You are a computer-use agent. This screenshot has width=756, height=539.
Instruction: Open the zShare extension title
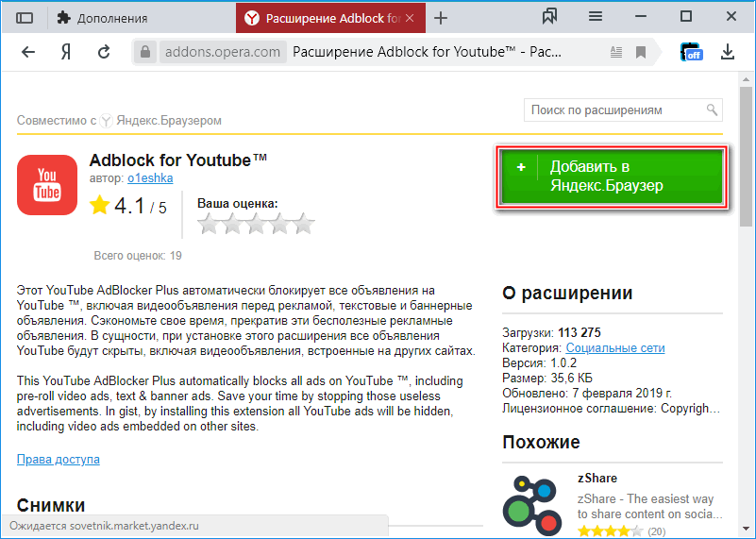(x=597, y=478)
